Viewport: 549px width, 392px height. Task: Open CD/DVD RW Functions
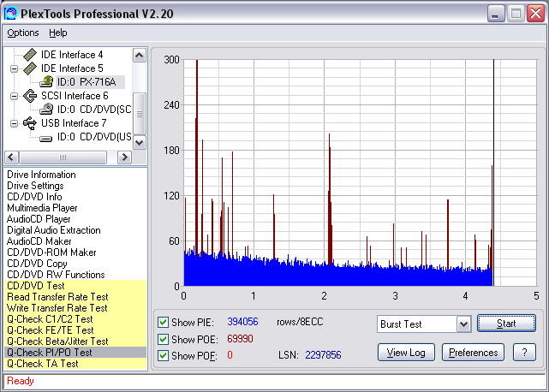click(56, 275)
